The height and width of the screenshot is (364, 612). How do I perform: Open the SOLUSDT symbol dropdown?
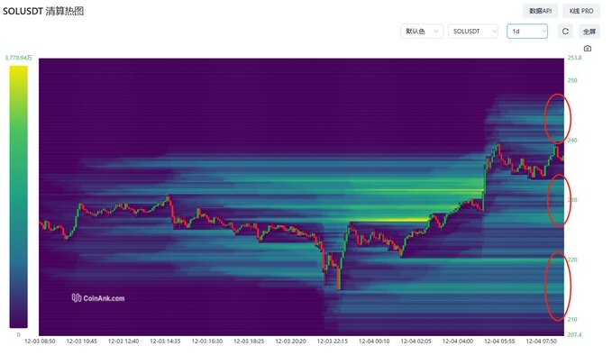[473, 32]
